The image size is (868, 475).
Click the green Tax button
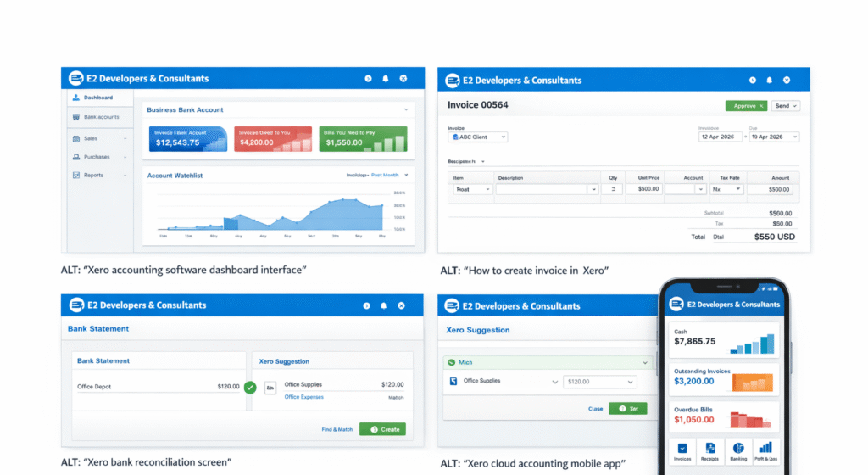(628, 409)
